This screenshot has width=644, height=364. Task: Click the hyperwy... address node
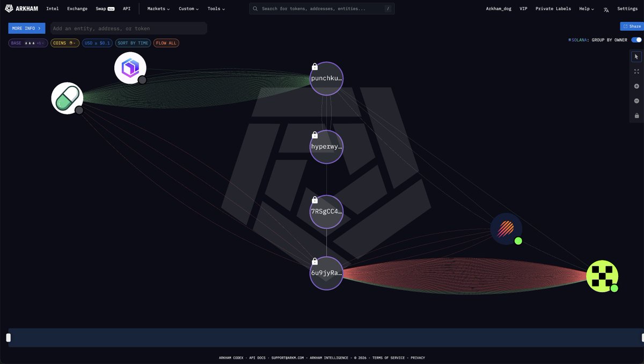click(326, 147)
